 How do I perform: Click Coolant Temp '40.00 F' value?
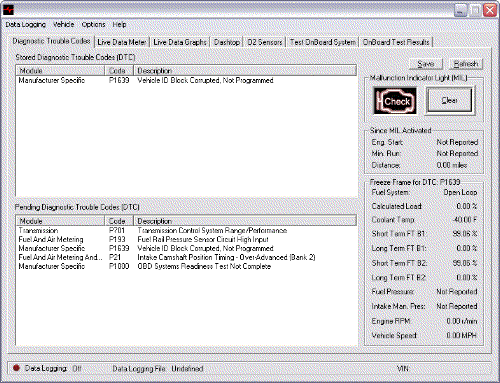point(465,220)
